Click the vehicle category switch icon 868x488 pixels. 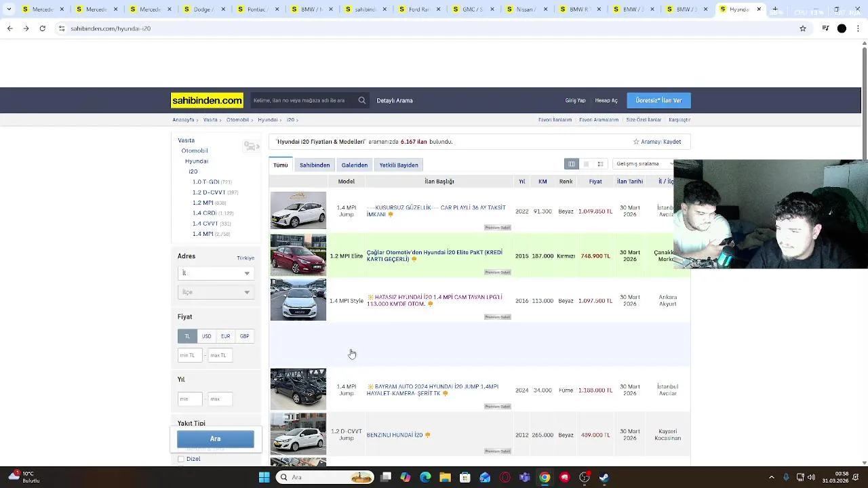(251, 146)
